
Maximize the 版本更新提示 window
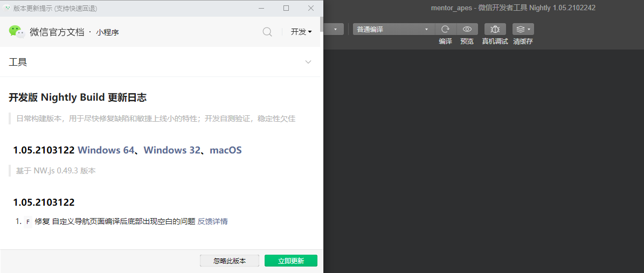pos(286,8)
